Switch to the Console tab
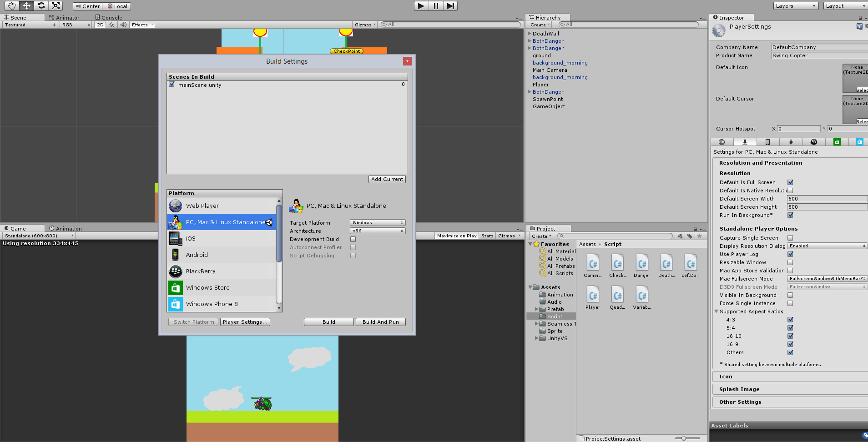This screenshot has height=442, width=868. pyautogui.click(x=108, y=18)
